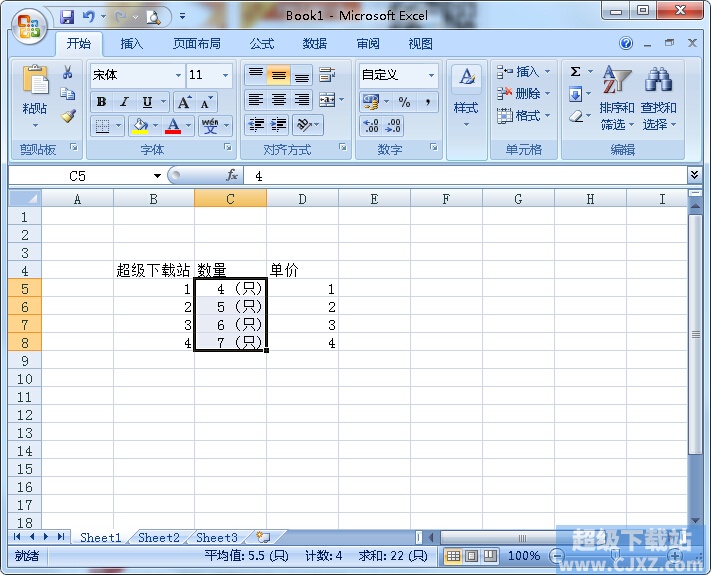711x575 pixels.
Task: Click the Save icon in quick access toolbar
Action: [67, 16]
